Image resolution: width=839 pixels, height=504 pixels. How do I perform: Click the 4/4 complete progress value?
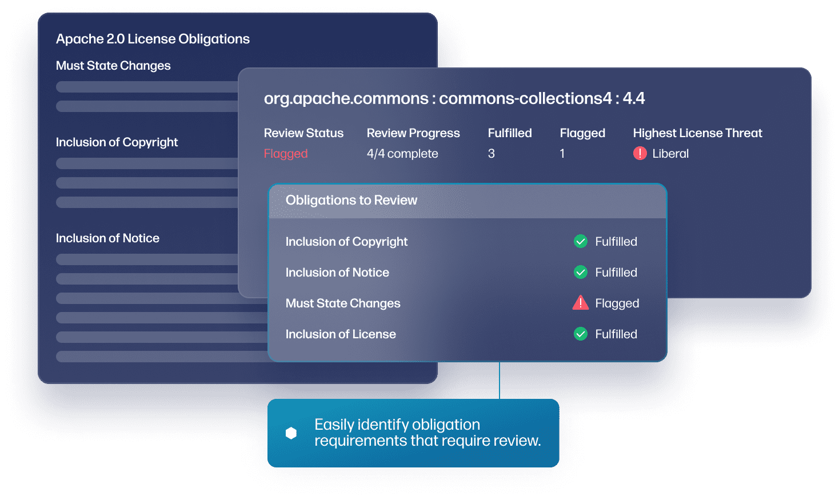coord(402,154)
